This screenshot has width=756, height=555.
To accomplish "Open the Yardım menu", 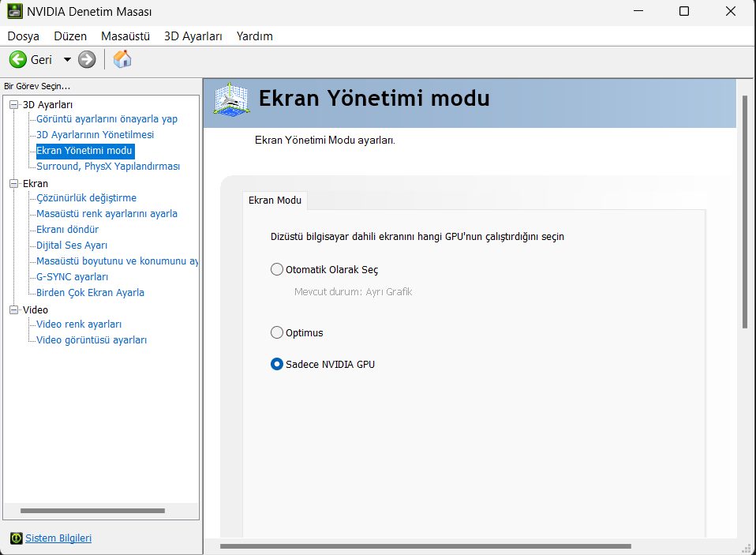I will coord(255,36).
